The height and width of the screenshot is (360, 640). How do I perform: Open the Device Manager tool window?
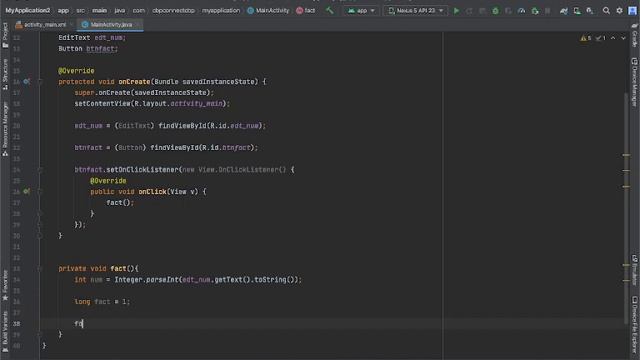click(635, 82)
